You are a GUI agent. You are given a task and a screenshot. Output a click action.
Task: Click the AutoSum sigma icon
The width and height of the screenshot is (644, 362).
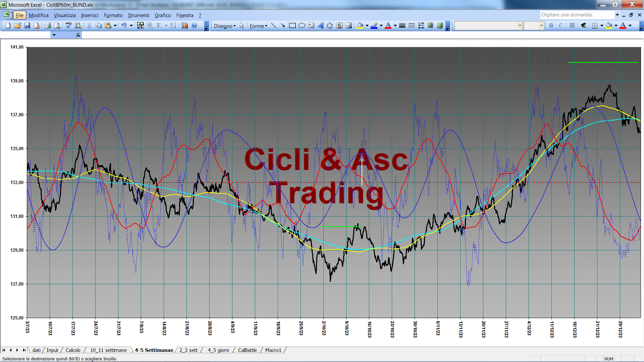159,25
